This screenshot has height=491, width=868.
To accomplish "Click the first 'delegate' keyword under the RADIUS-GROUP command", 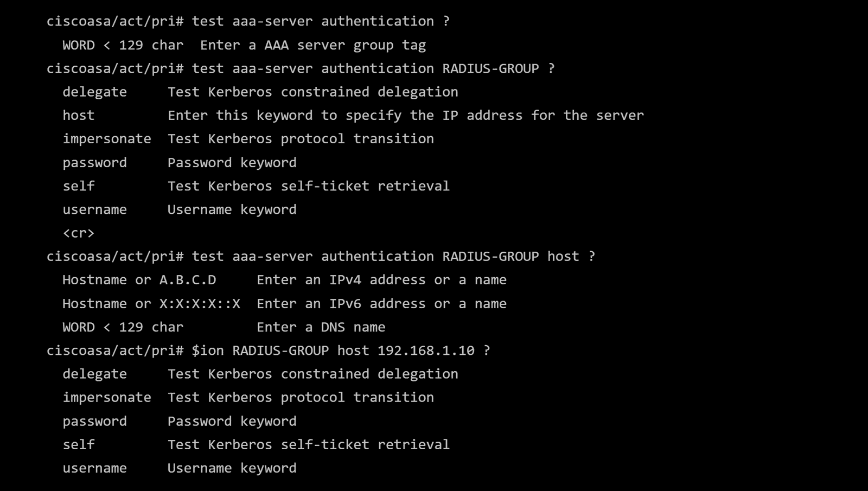I will [x=94, y=92].
